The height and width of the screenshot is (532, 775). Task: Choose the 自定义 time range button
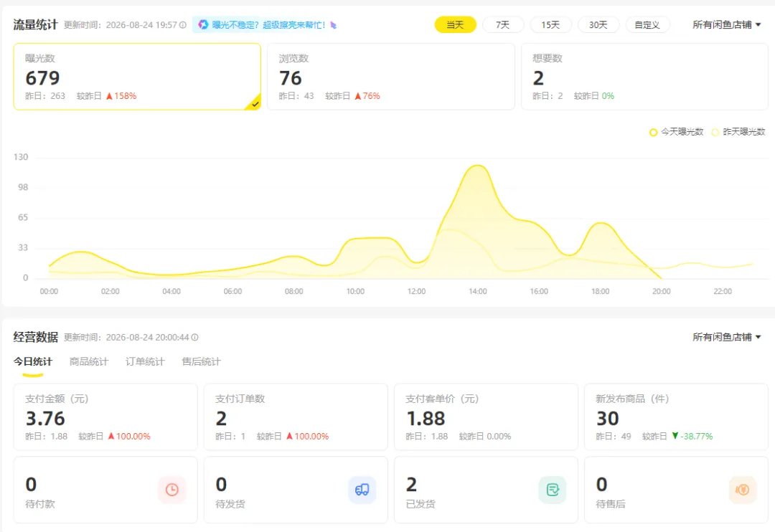coord(647,24)
